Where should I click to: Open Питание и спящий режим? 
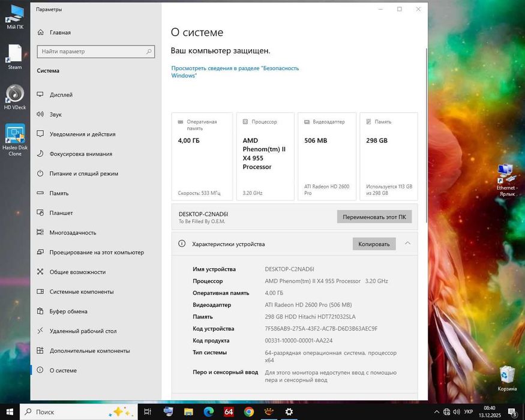[84, 173]
